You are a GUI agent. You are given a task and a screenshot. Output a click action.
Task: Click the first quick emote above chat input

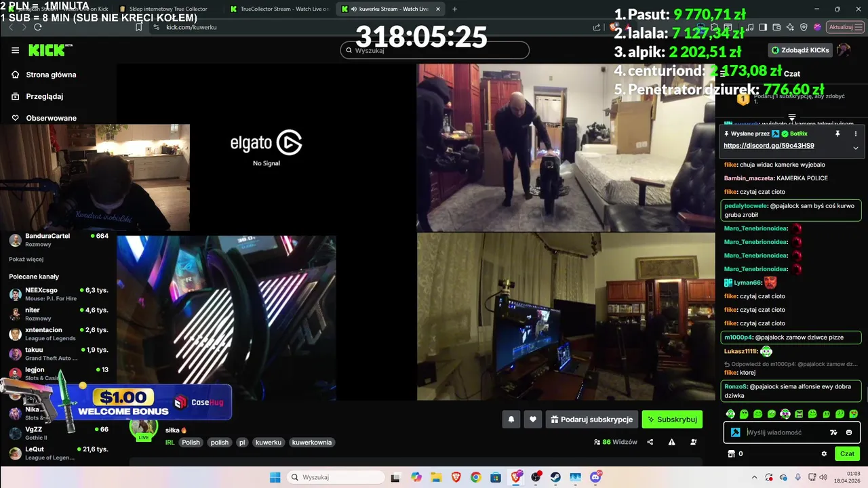pyautogui.click(x=730, y=414)
